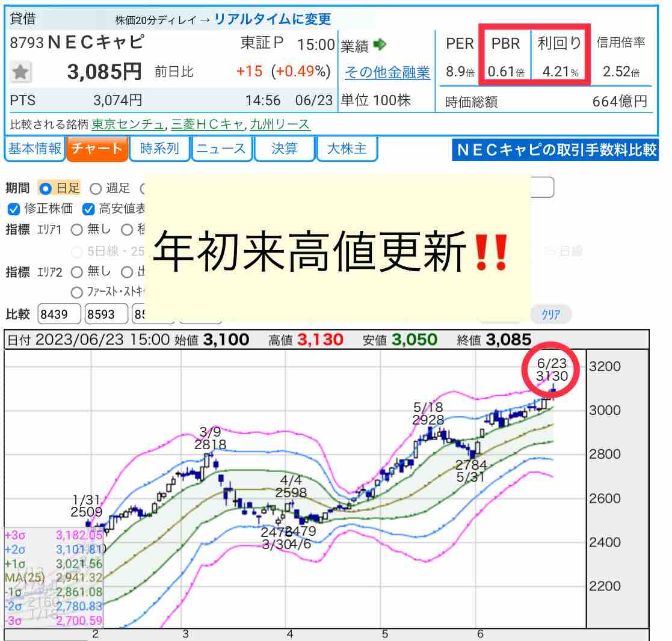Click the 信用倍率 2.52倍 value
Image resolution: width=672 pixels, height=641 pixels.
pos(621,71)
